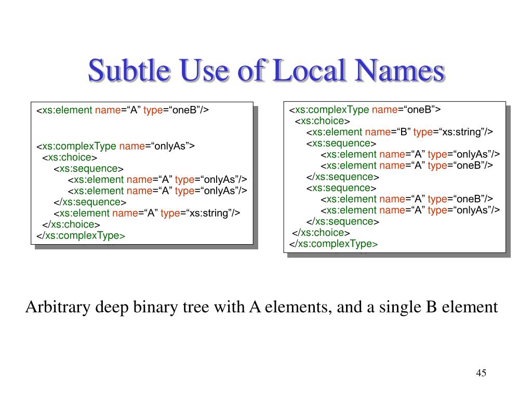
Task: Click the standalone element line above the onlyAs complexType
Action: click(x=123, y=110)
